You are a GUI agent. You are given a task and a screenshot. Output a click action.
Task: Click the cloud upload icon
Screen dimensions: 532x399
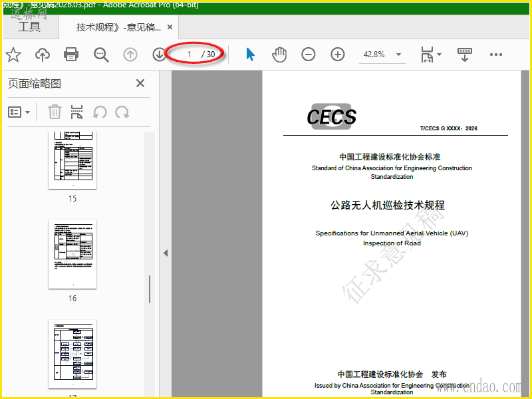(43, 55)
